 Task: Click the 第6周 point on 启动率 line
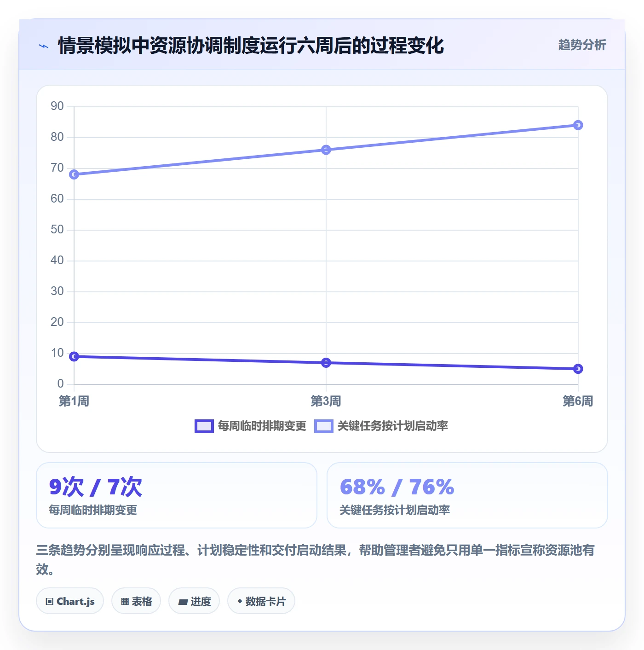(x=578, y=125)
